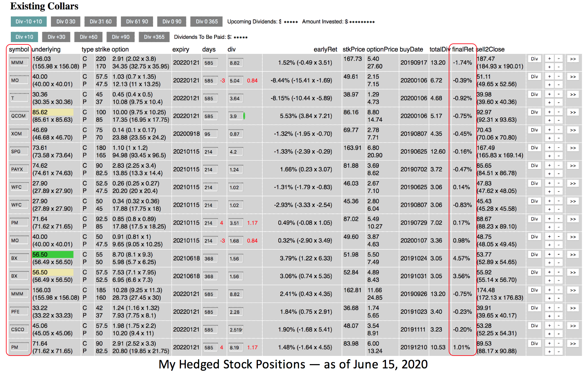Click the Div button in the XOM row
The height and width of the screenshot is (373, 588).
click(x=534, y=130)
